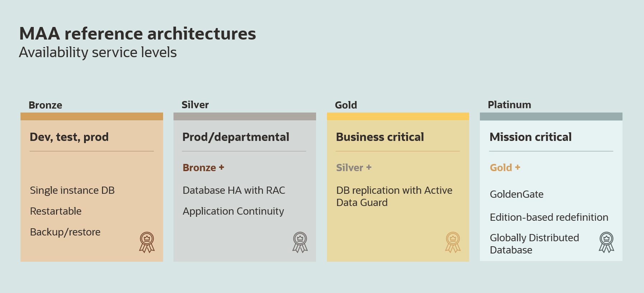Click the Platinum award ribbon icon
This screenshot has width=644, height=293.
[x=606, y=242]
